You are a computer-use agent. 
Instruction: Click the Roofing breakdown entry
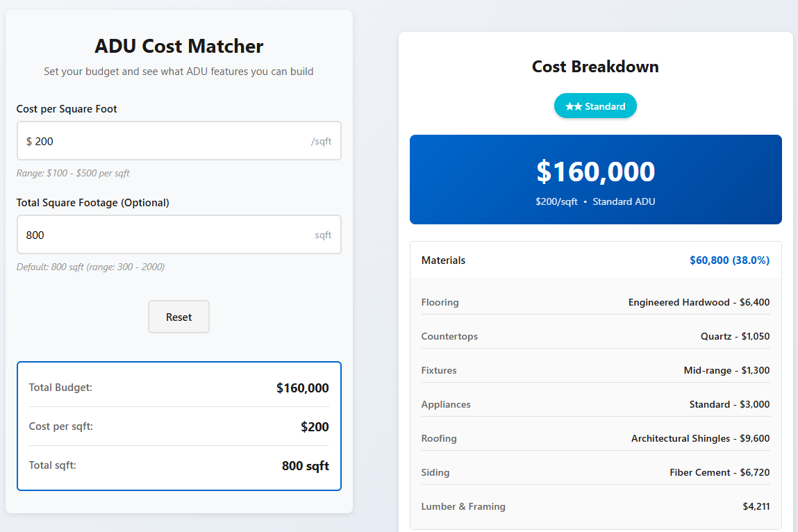point(595,438)
